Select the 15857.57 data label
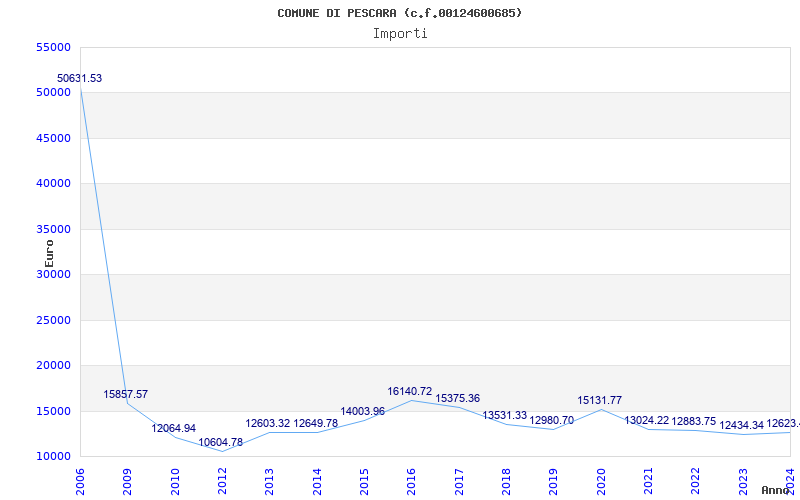Screen dimensions: 800x500 (126, 394)
